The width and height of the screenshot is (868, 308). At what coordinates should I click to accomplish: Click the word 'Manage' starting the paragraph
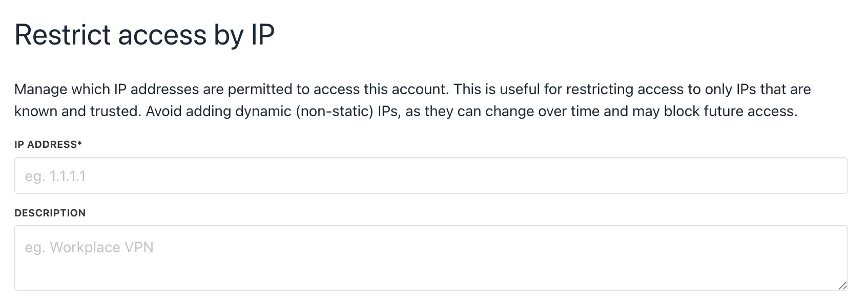tap(40, 90)
